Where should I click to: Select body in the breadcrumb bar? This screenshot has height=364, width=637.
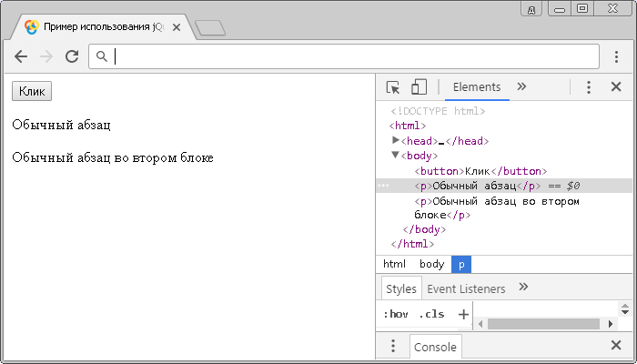432,264
